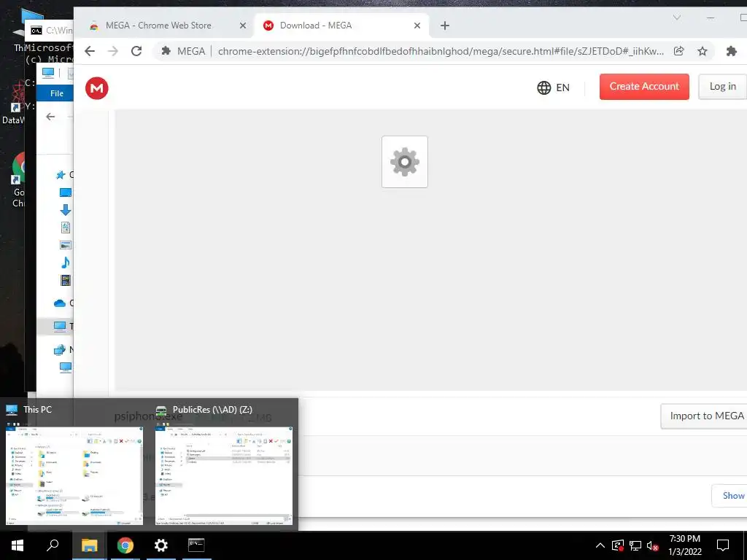The height and width of the screenshot is (560, 747).
Task: Click Google Chrome on the taskbar
Action: 125,545
